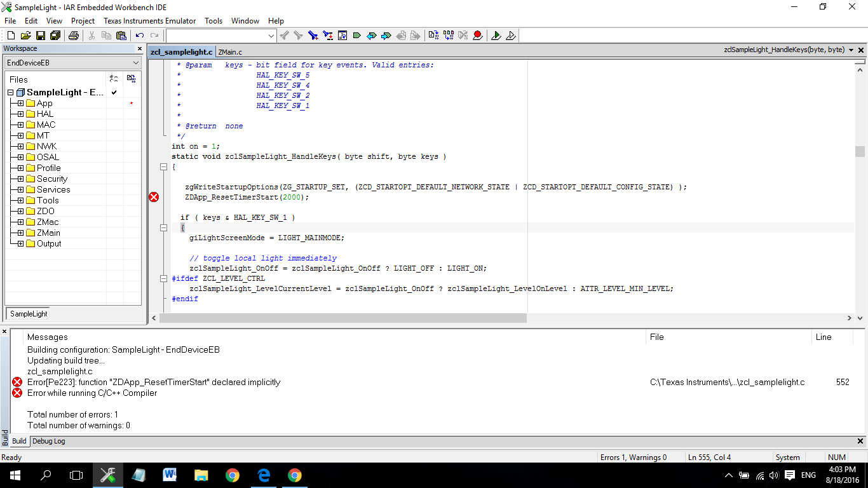Start Download and Debug icon

click(x=496, y=36)
